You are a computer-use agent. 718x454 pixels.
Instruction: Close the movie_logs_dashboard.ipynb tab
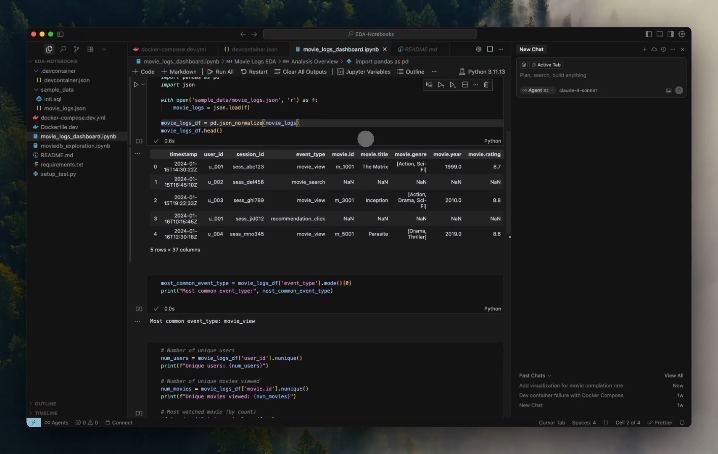pos(385,49)
